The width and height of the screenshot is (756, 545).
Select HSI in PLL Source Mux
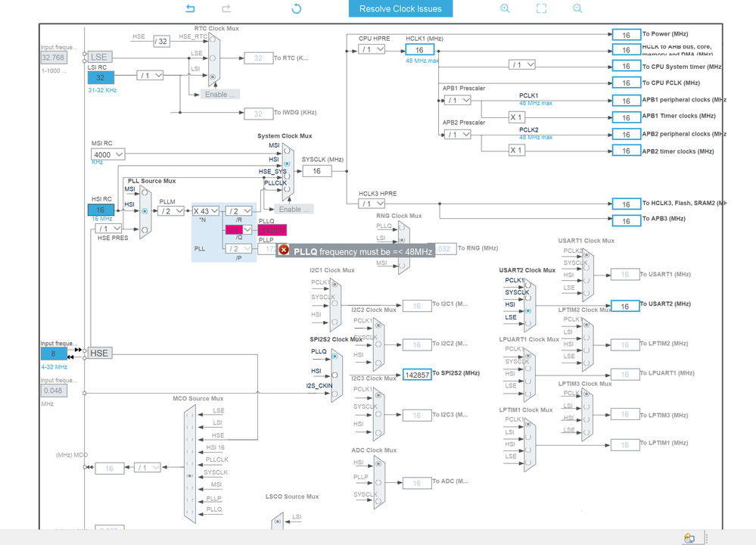click(x=144, y=211)
